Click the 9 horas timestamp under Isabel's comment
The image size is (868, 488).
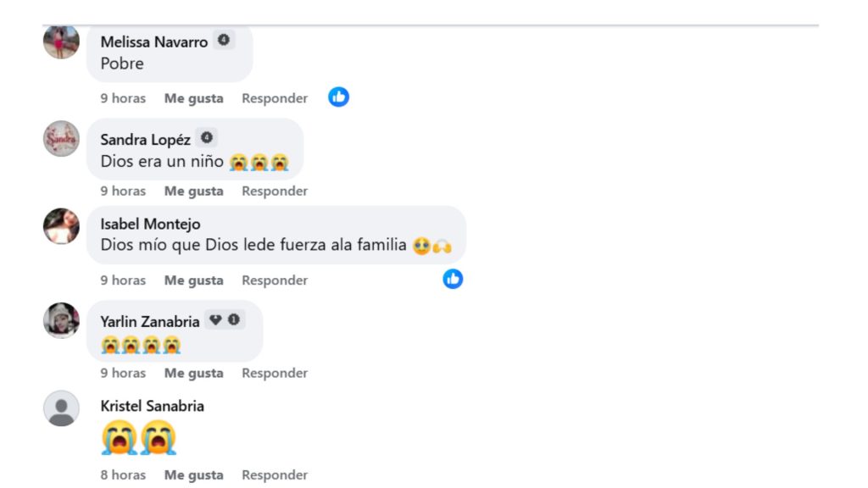[x=122, y=280]
